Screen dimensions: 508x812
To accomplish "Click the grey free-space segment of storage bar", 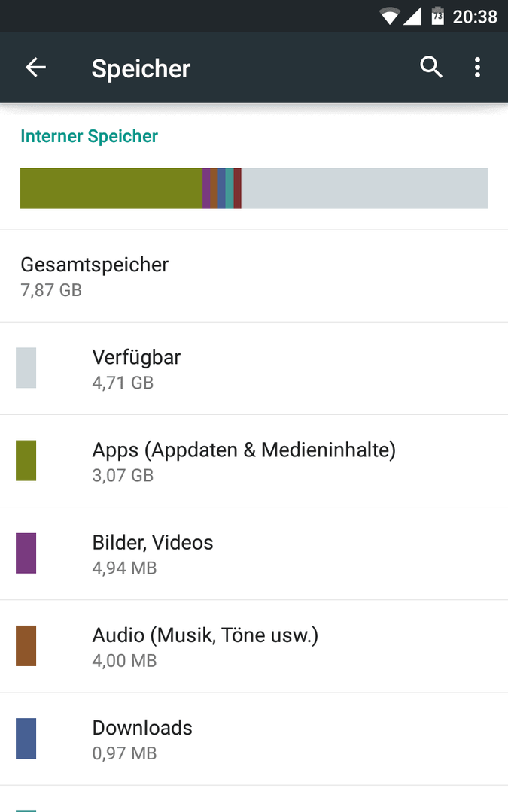I will [x=364, y=189].
